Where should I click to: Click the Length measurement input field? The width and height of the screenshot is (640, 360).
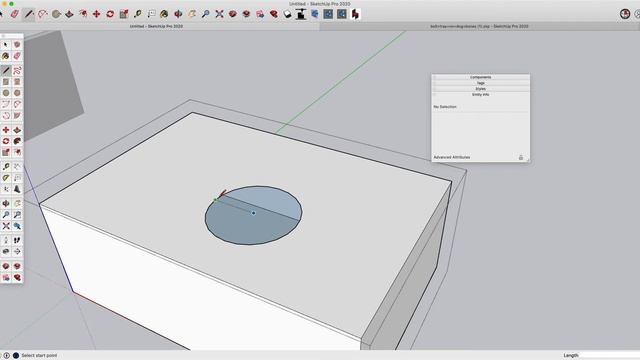(x=609, y=356)
